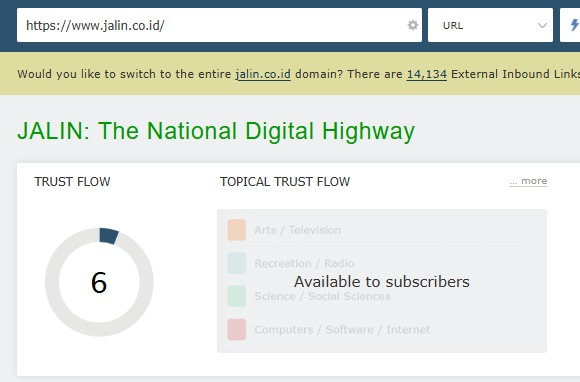
Task: Click the '... more' link for Topical Trust Flow
Action: pyautogui.click(x=528, y=181)
